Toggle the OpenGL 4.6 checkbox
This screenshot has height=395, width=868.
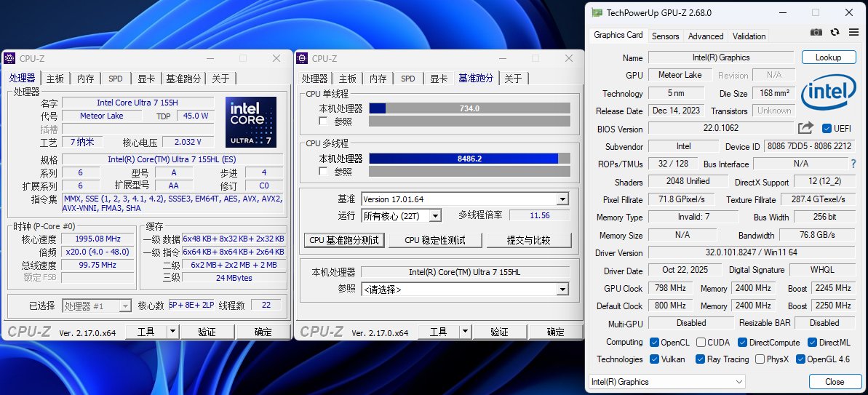pos(800,359)
